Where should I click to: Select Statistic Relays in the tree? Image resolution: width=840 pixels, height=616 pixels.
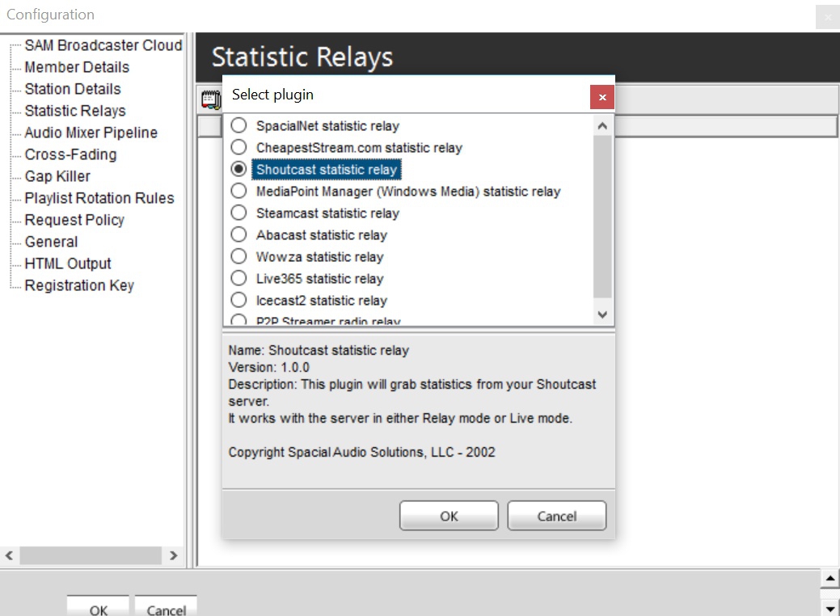click(75, 111)
